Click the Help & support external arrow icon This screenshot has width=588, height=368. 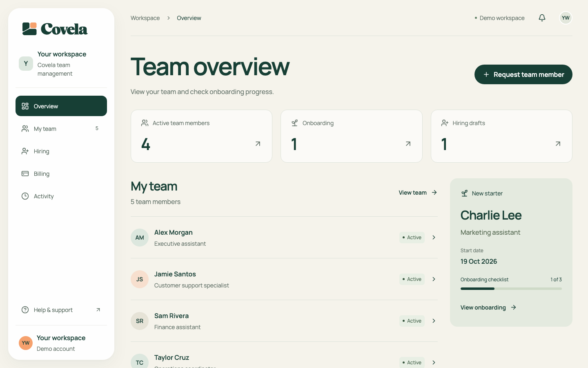tap(98, 310)
